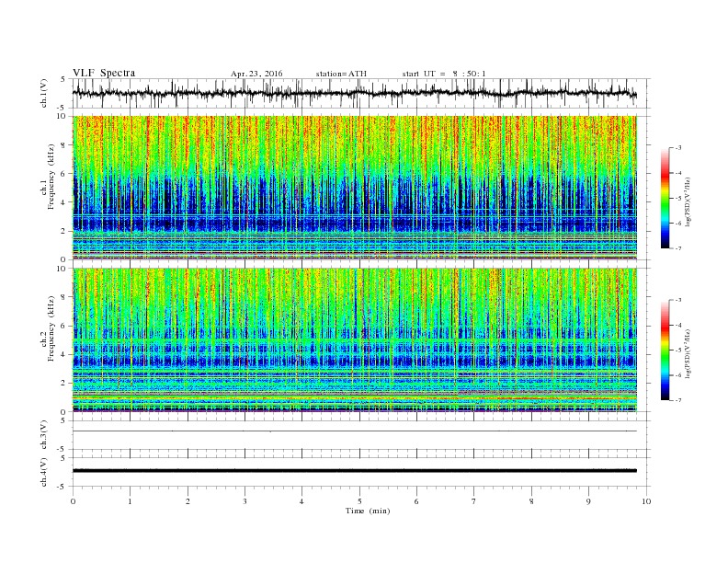Click time axis tick label "2"
The height and width of the screenshot is (563, 728).
pyautogui.click(x=188, y=501)
